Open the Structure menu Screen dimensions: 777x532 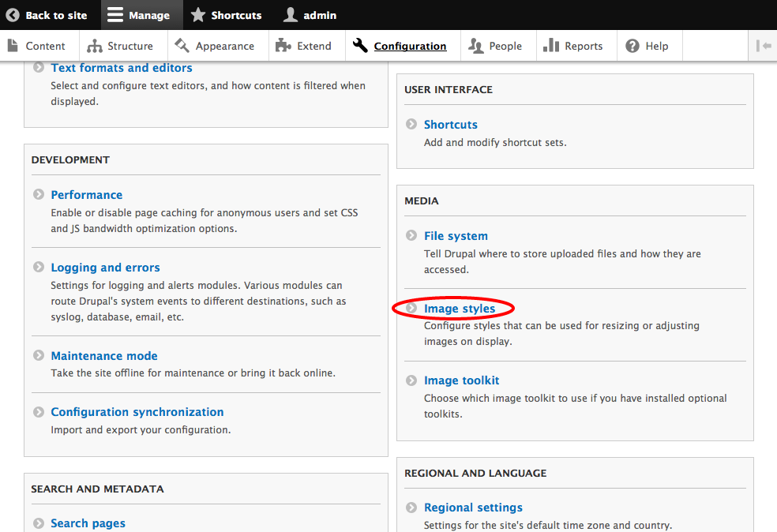(x=120, y=46)
